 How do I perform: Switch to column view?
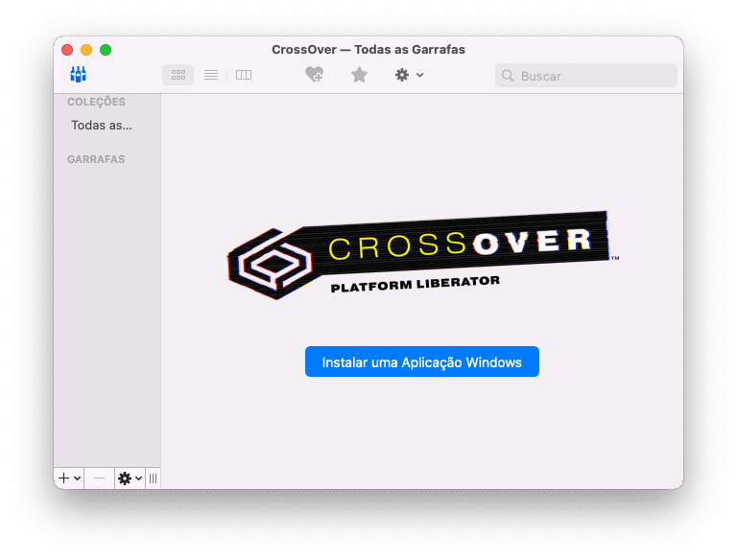(244, 75)
